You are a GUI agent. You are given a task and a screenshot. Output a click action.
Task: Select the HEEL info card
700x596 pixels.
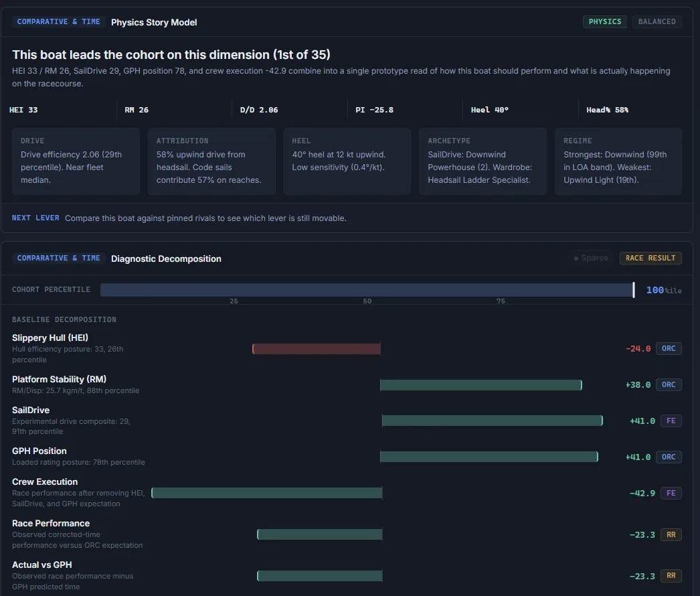coord(347,161)
